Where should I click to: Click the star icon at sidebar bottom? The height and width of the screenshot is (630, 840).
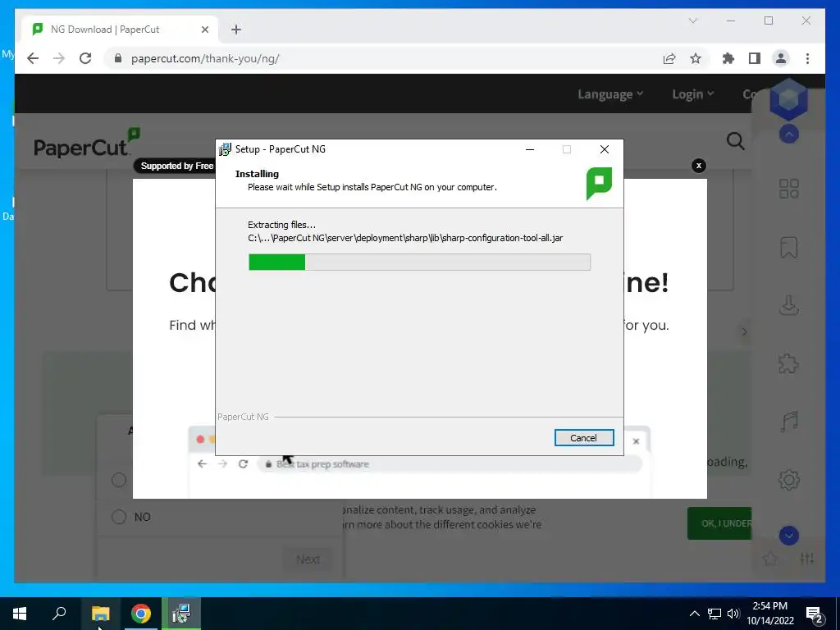[770, 559]
